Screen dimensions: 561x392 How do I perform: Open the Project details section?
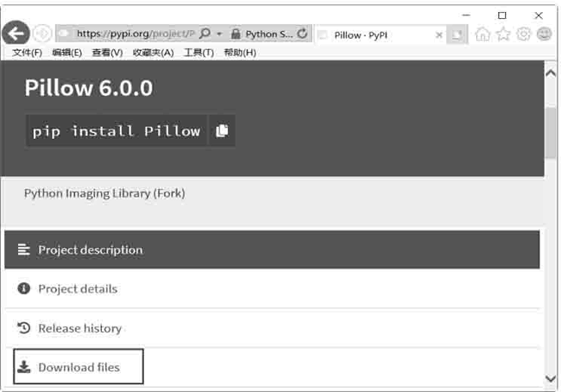[x=272, y=288]
